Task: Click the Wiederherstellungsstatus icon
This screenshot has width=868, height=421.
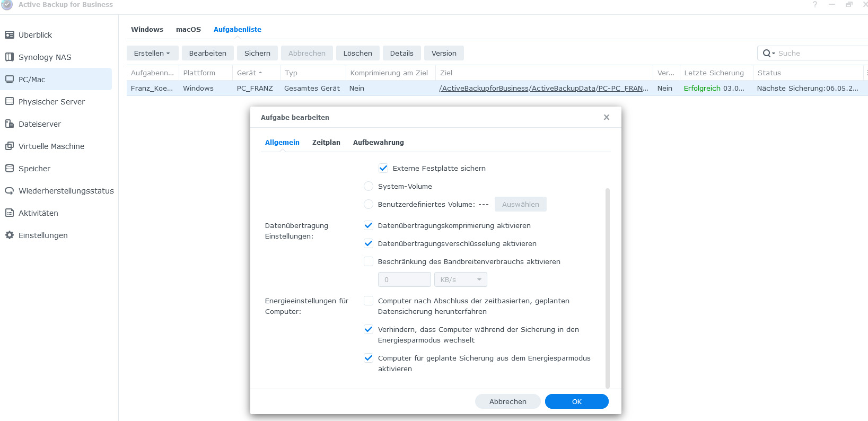Action: coord(10,191)
